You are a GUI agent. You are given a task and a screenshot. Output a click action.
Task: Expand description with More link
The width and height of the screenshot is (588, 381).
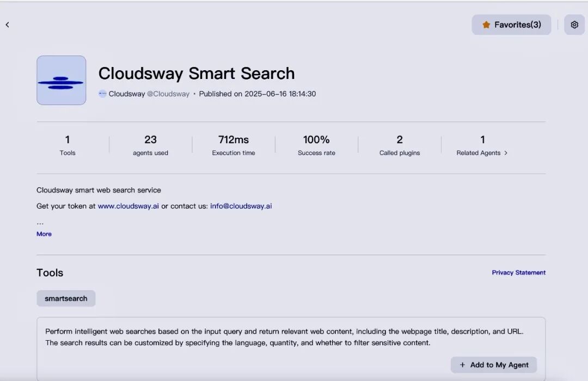tap(44, 234)
